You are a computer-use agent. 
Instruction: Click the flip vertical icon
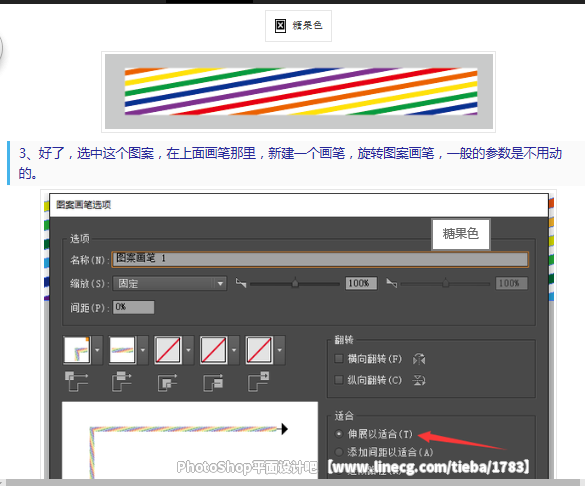coord(419,380)
